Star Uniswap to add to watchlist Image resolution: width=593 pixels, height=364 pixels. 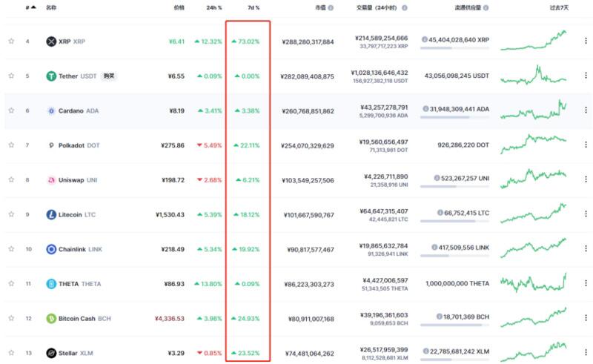click(11, 179)
